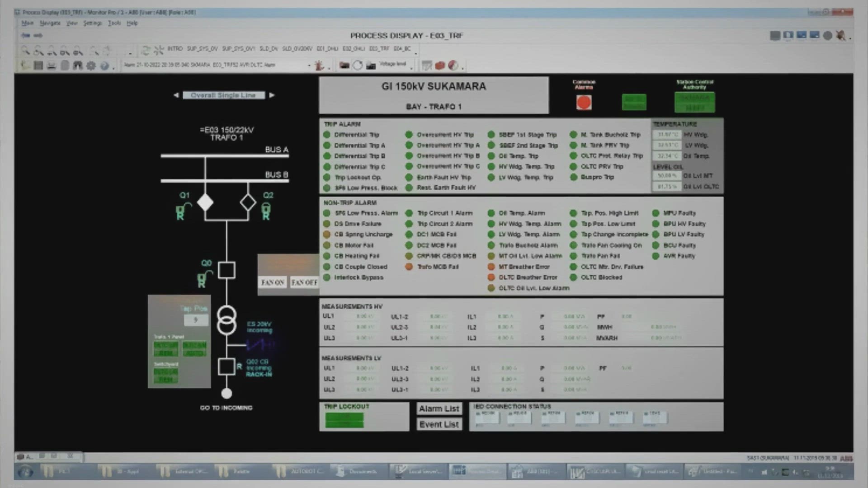Viewport: 868px width, 488px height.
Task: Select the Documents item in the taskbar
Action: click(359, 471)
